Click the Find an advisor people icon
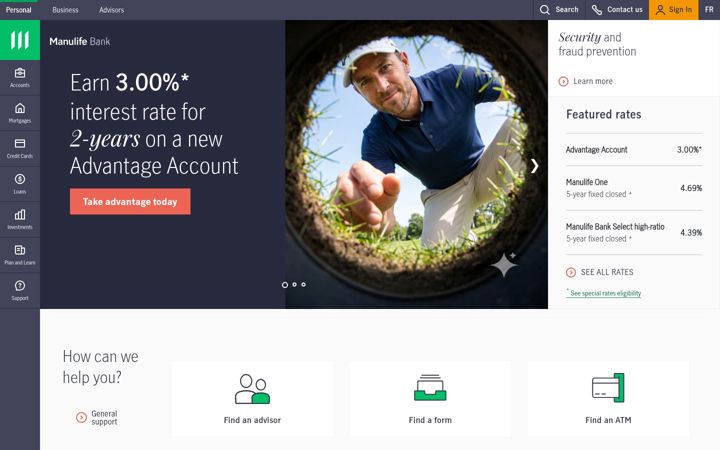The width and height of the screenshot is (720, 450). tap(252, 389)
